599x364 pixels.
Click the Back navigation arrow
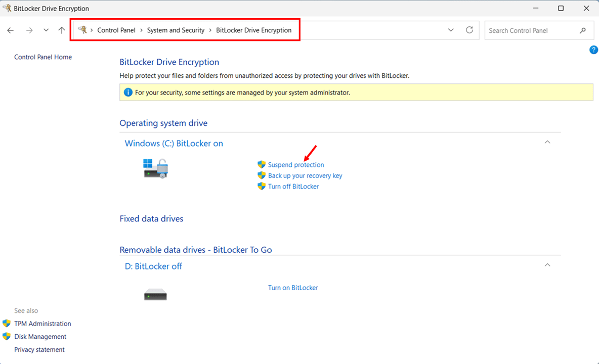pyautogui.click(x=11, y=30)
